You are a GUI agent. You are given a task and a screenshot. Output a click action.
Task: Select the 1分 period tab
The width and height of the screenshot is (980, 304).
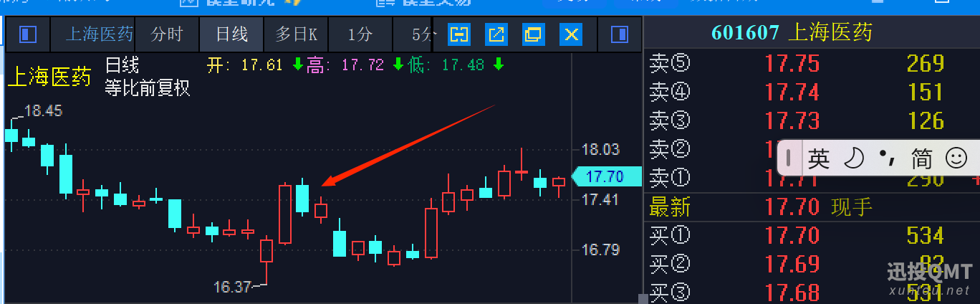pyautogui.click(x=360, y=34)
